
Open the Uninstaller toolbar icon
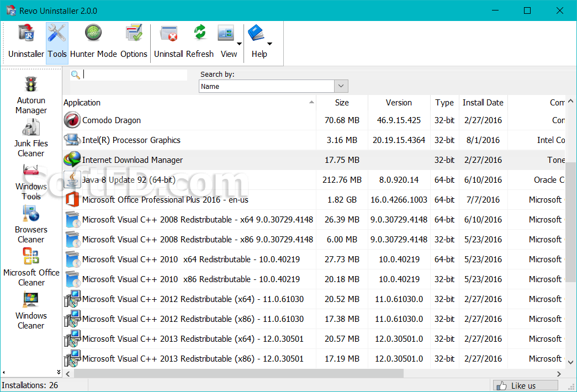[26, 33]
